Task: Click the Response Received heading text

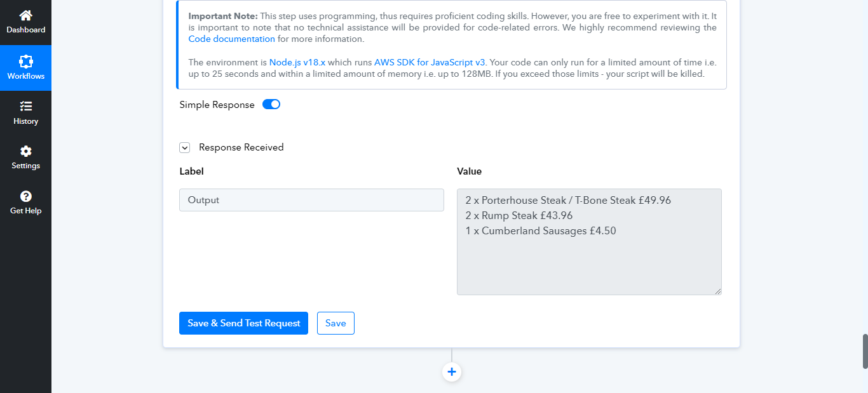Action: coord(241,147)
